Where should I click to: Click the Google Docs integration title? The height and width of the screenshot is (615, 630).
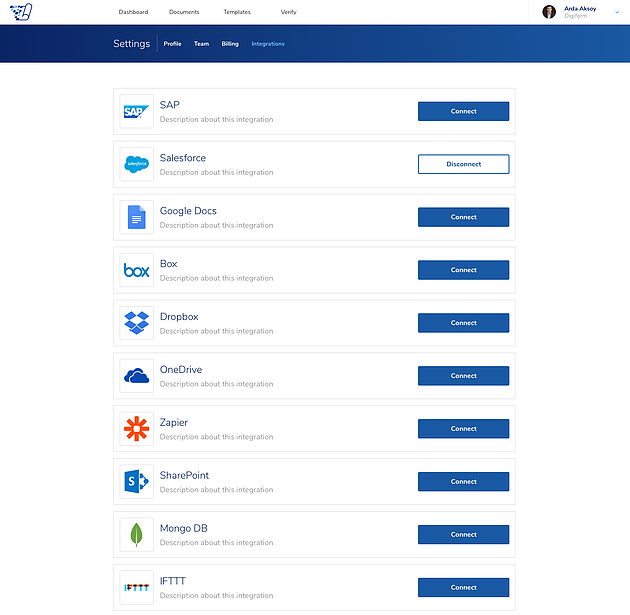(x=188, y=211)
